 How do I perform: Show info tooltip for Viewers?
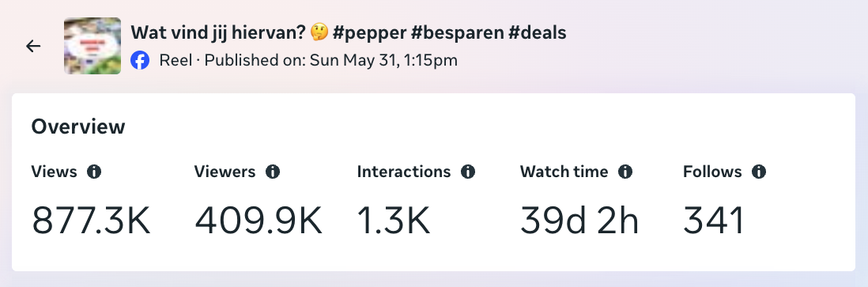click(273, 172)
